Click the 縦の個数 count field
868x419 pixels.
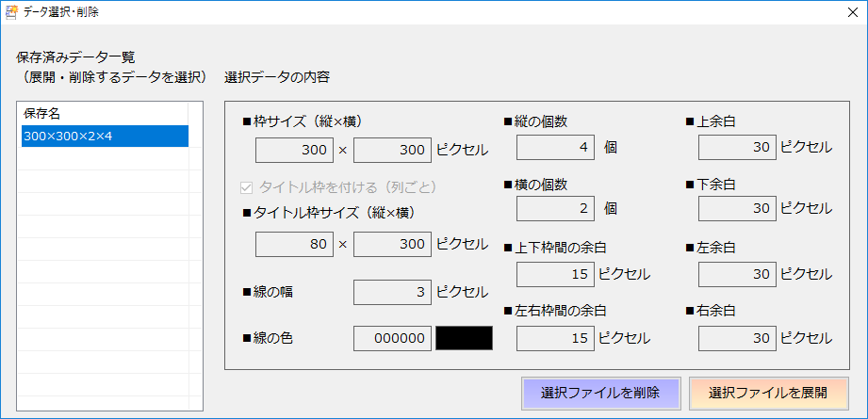(x=556, y=148)
